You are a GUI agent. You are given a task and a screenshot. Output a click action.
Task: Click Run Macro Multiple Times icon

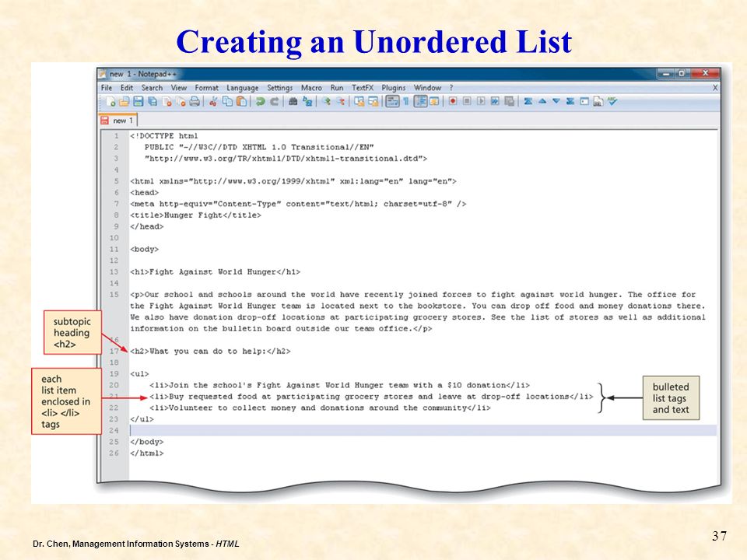pyautogui.click(x=495, y=101)
